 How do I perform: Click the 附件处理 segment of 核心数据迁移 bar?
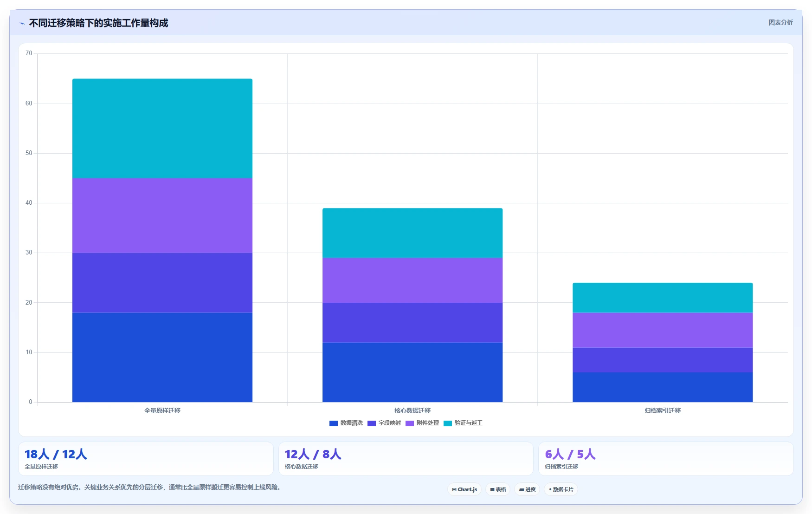(412, 280)
